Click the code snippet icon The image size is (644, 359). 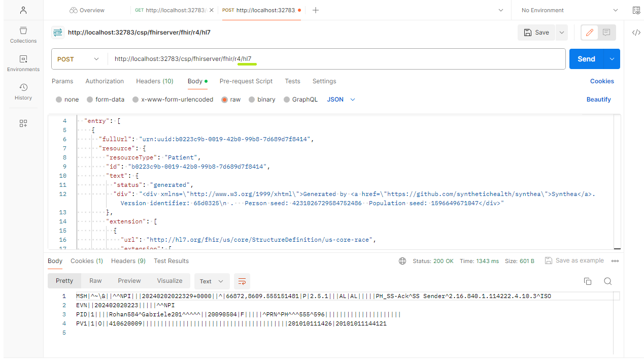pyautogui.click(x=636, y=32)
